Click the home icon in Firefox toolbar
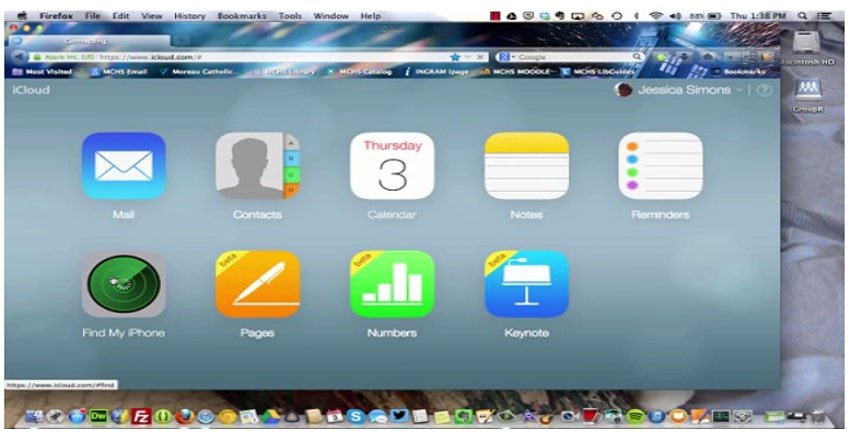850x436 pixels. [707, 56]
